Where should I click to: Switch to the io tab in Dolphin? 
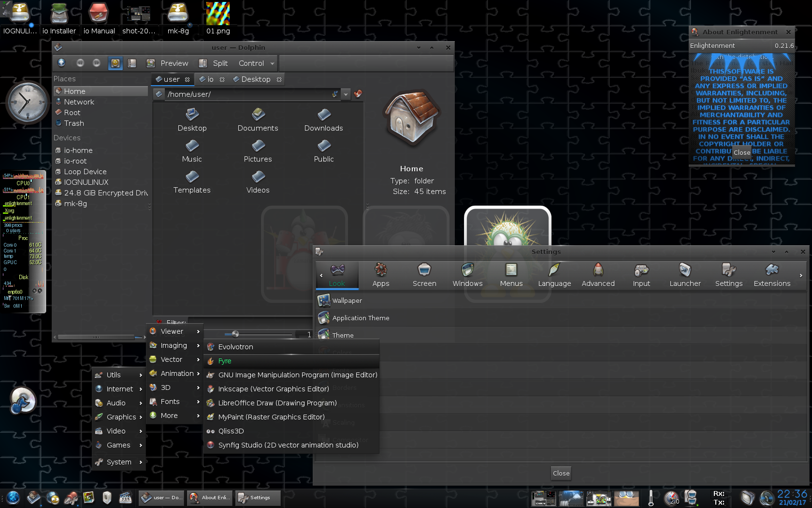tap(212, 79)
